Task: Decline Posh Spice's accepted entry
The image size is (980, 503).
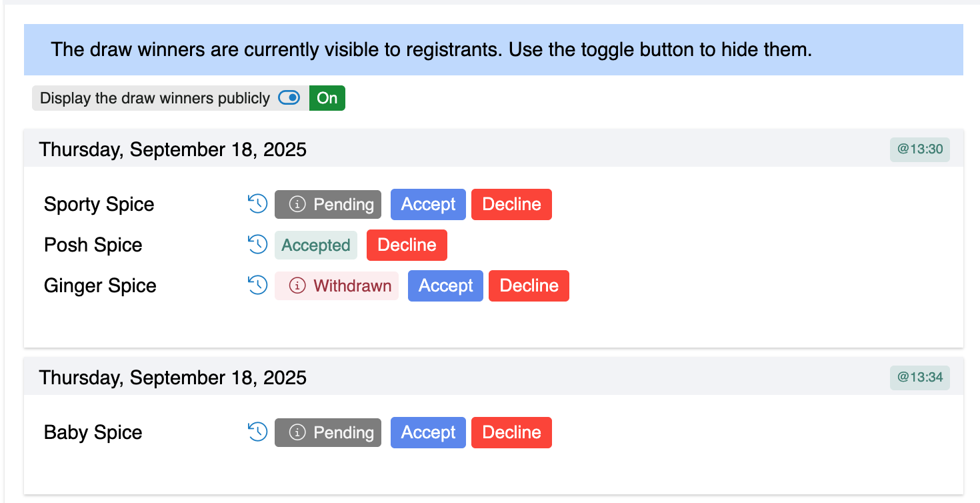Action: [407, 245]
